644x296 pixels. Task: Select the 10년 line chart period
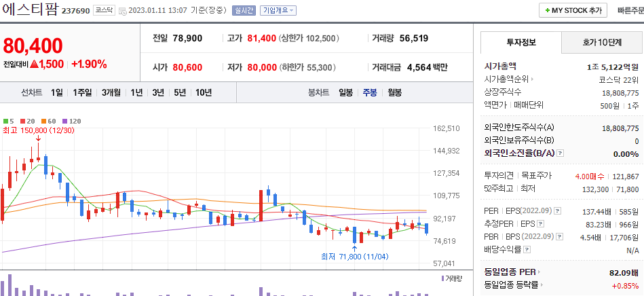point(204,92)
